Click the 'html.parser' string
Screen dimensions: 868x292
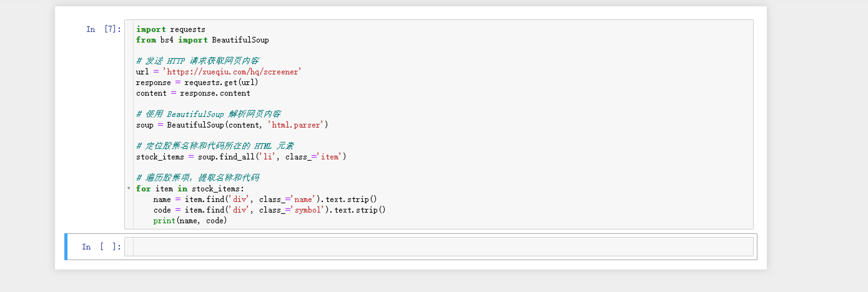pos(296,125)
